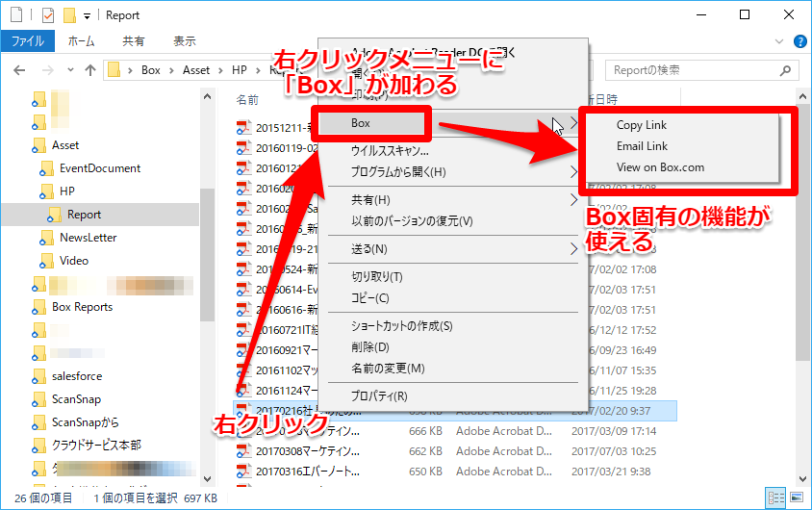Select Box Reports folder in tree
This screenshot has height=510, width=812.
(82, 307)
